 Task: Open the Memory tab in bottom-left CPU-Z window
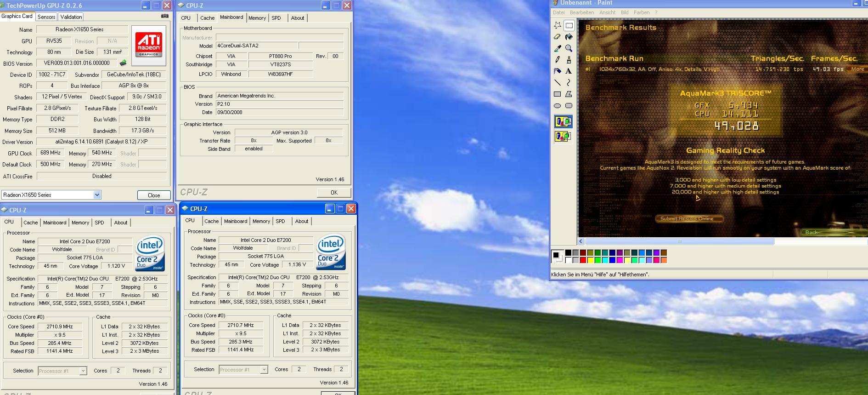[80, 223]
